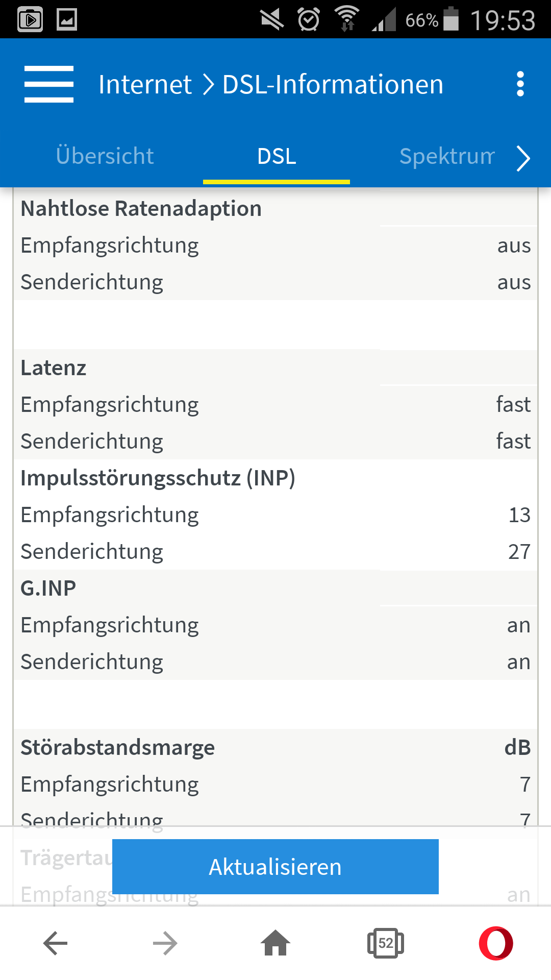This screenshot has height=980, width=551.
Task: Tap the image notification icon in status bar
Action: point(67,20)
